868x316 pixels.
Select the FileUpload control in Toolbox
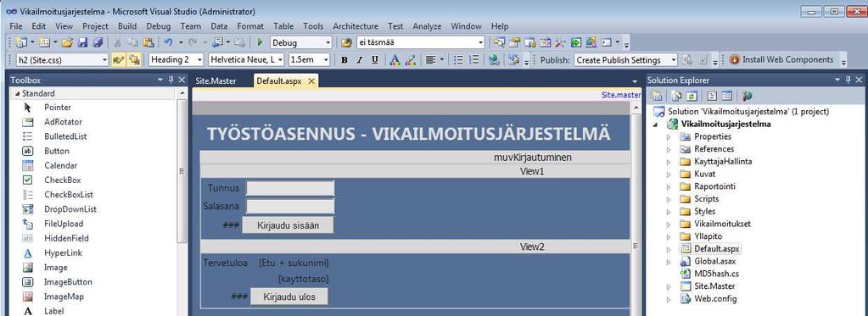coord(64,223)
